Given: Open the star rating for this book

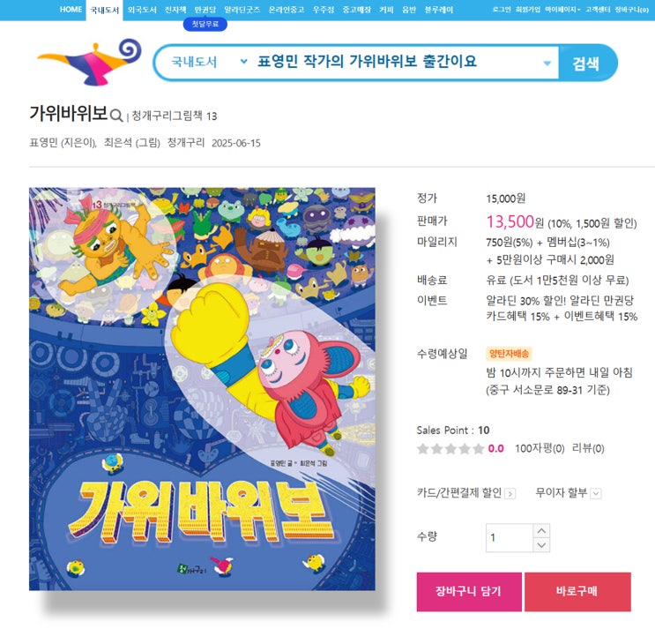Looking at the screenshot, I should (x=450, y=449).
